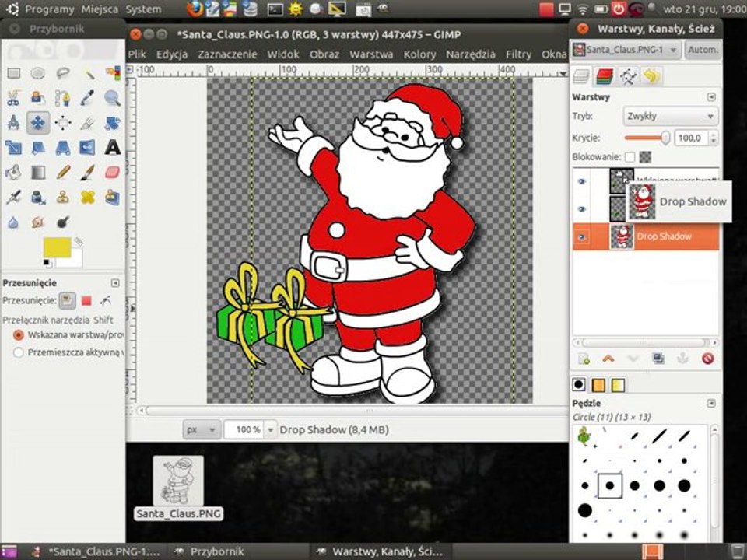This screenshot has width=747, height=560.
Task: Duplicate the selected layer
Action: pos(658,359)
